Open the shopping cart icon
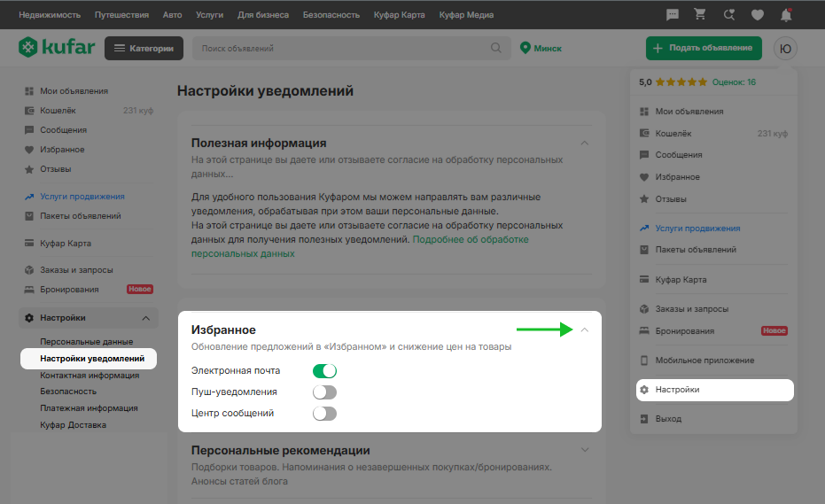Screen dimensions: 825x504 click(x=700, y=14)
